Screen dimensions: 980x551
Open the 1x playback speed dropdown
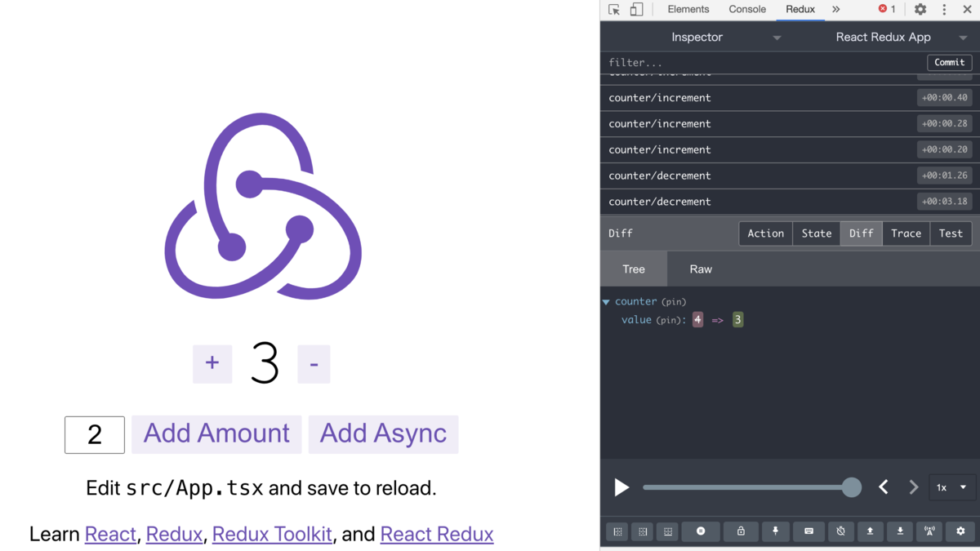pyautogui.click(x=951, y=487)
